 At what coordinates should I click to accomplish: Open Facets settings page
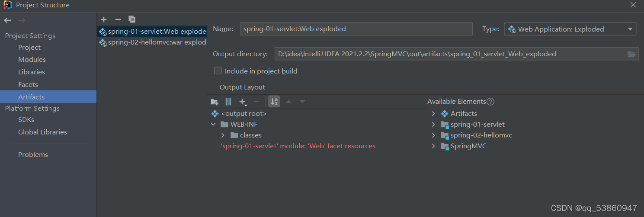(x=28, y=85)
